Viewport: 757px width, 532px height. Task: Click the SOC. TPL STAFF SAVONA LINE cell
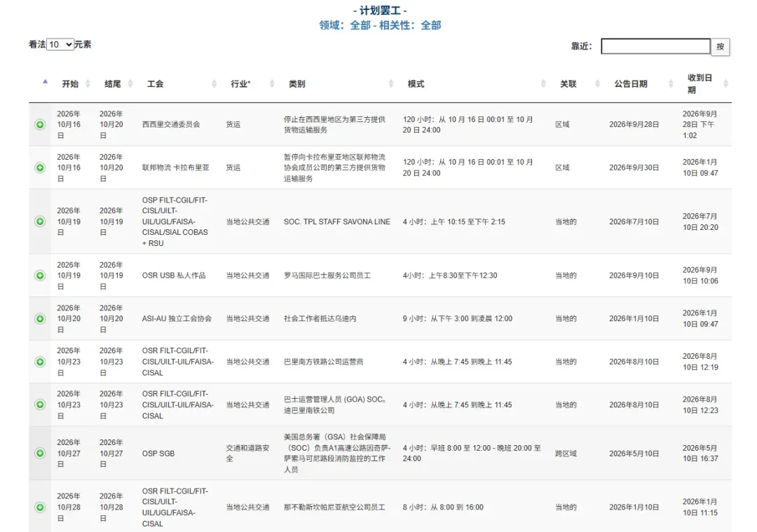[x=337, y=221]
